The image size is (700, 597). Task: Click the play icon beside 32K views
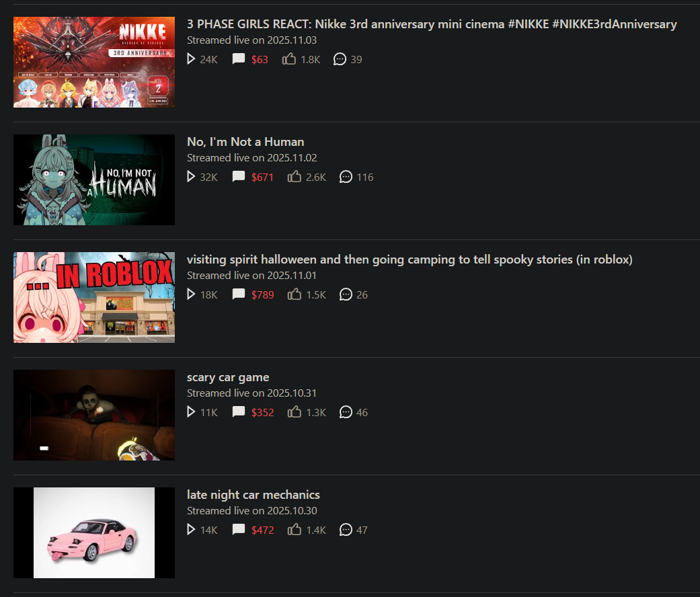pyautogui.click(x=190, y=177)
